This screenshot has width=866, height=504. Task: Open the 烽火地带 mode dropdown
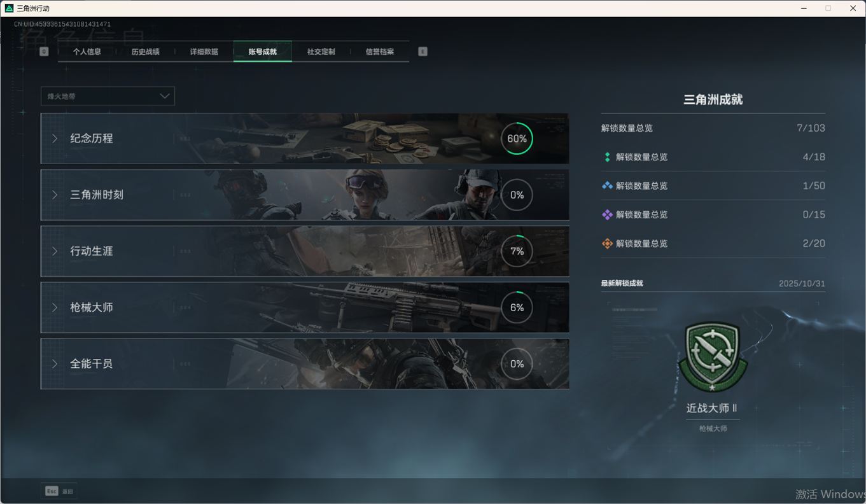click(x=108, y=96)
